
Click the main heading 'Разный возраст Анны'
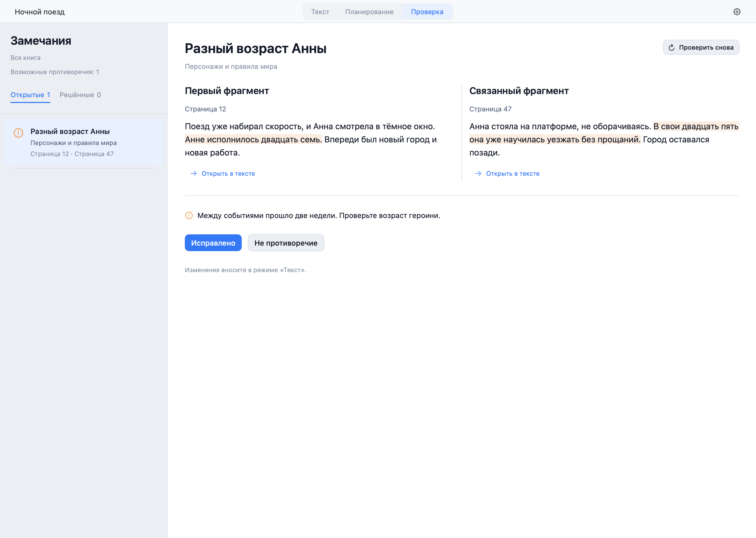[x=255, y=48]
